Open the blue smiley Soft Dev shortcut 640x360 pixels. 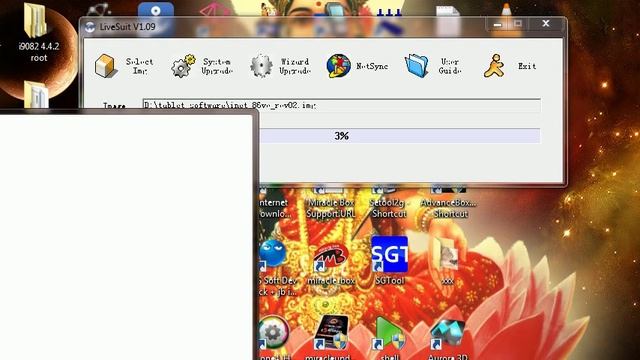(x=274, y=267)
